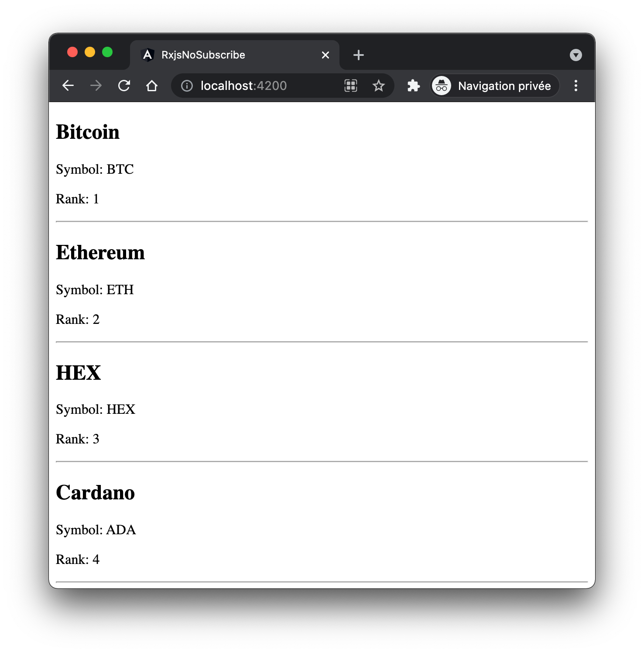644x653 pixels.
Task: Click the Ethereum heading
Action: tap(100, 253)
